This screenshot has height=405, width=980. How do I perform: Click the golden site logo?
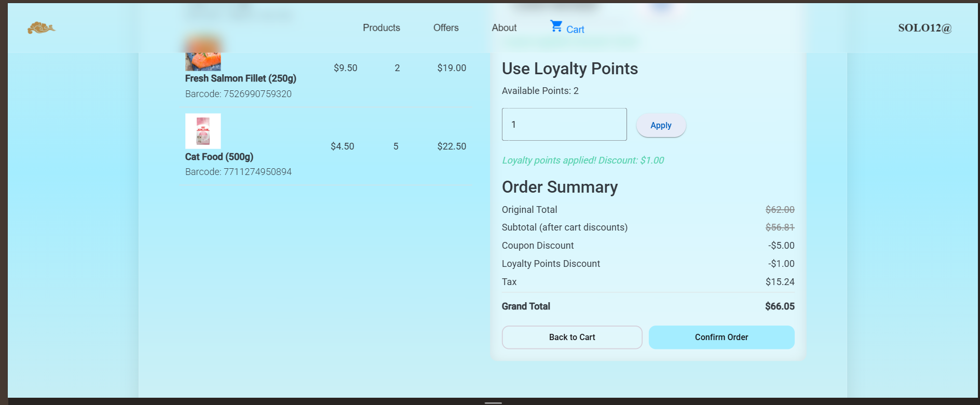tap(41, 28)
